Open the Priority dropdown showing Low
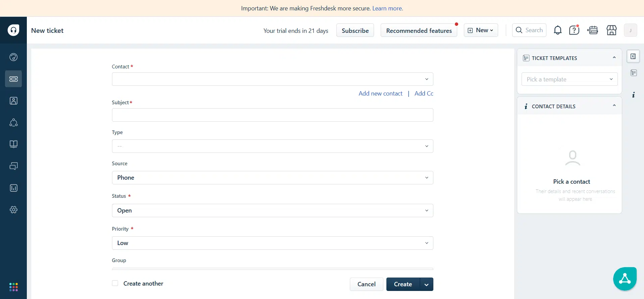This screenshot has height=299, width=644. (x=272, y=243)
